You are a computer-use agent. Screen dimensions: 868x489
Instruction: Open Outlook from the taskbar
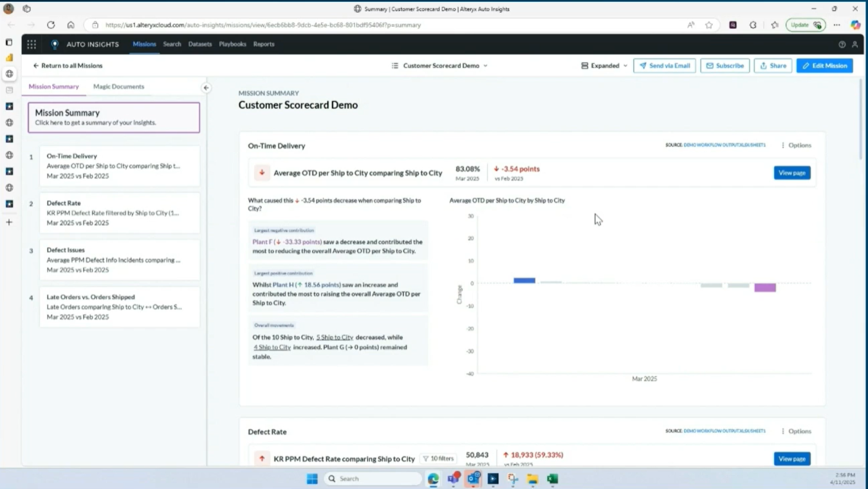coord(474,479)
